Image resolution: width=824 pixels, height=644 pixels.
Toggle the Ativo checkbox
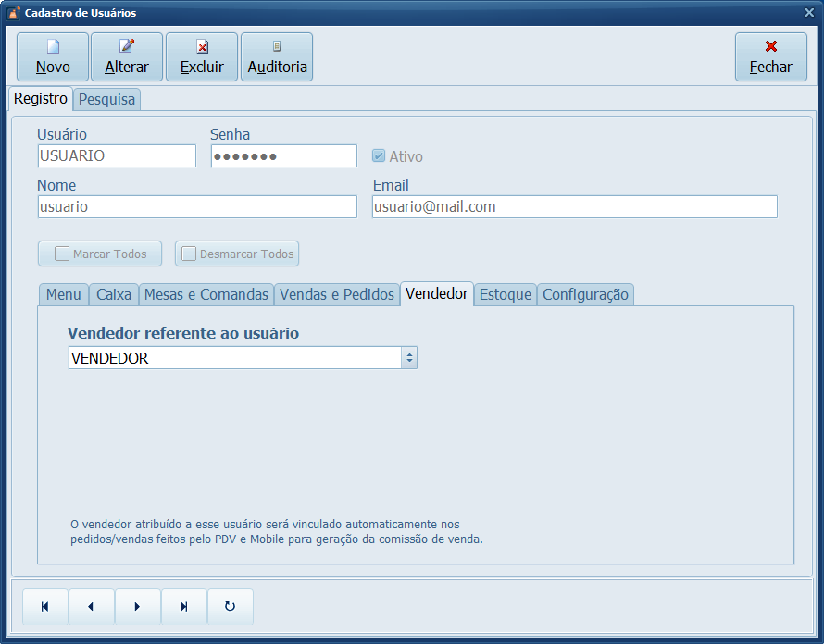pos(379,156)
